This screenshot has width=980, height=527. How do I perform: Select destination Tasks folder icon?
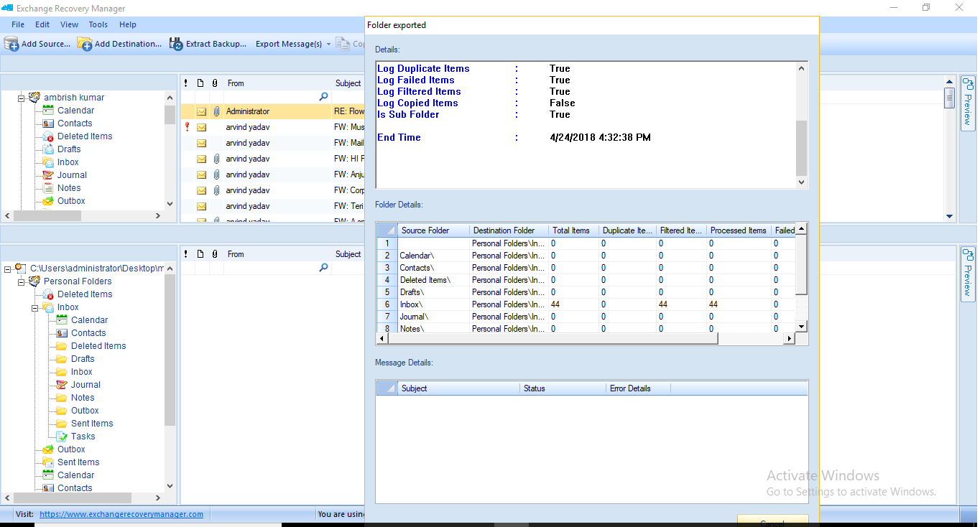pyautogui.click(x=62, y=437)
